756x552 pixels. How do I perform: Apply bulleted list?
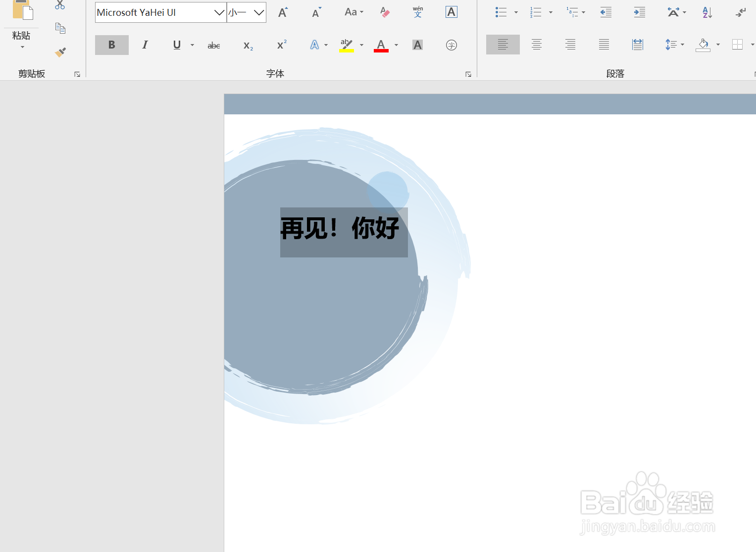tap(501, 12)
